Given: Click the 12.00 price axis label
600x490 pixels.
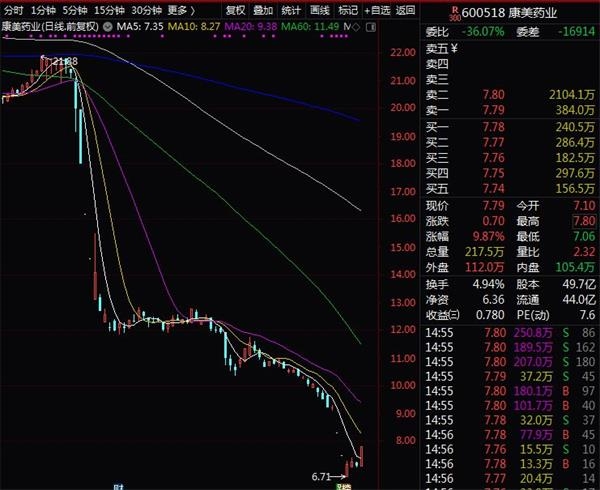Looking at the screenshot, I should (x=403, y=329).
